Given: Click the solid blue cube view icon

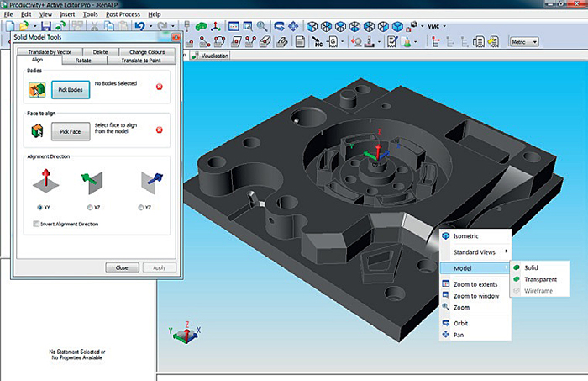Looking at the screenshot, I should pyautogui.click(x=397, y=27).
